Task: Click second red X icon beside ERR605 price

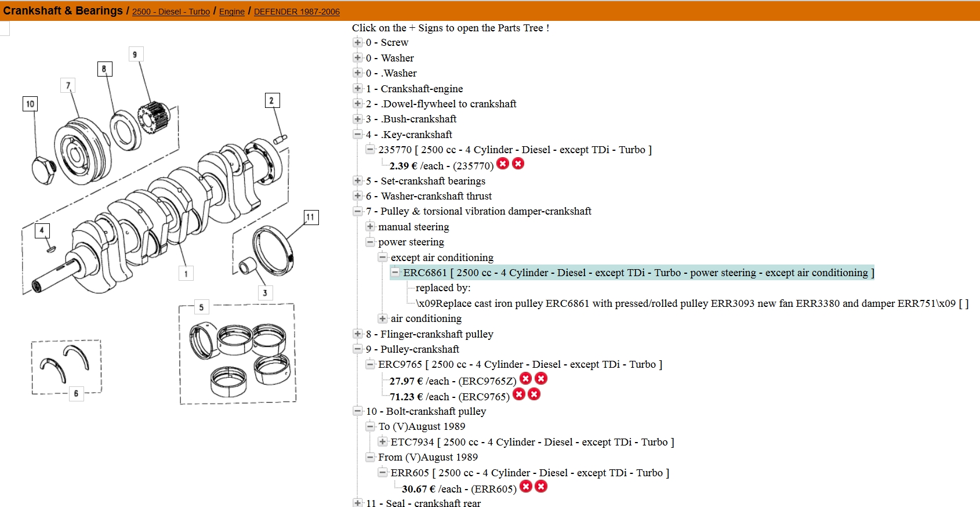Action: pos(541,487)
